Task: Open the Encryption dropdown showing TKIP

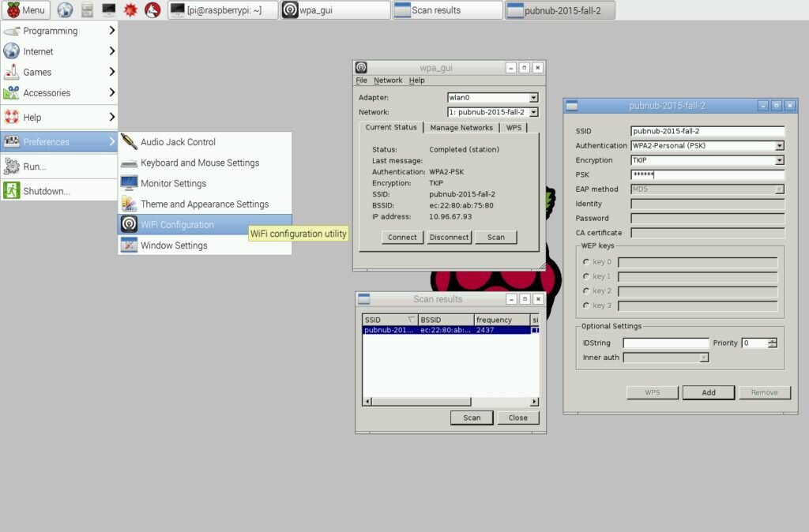Action: tap(779, 160)
